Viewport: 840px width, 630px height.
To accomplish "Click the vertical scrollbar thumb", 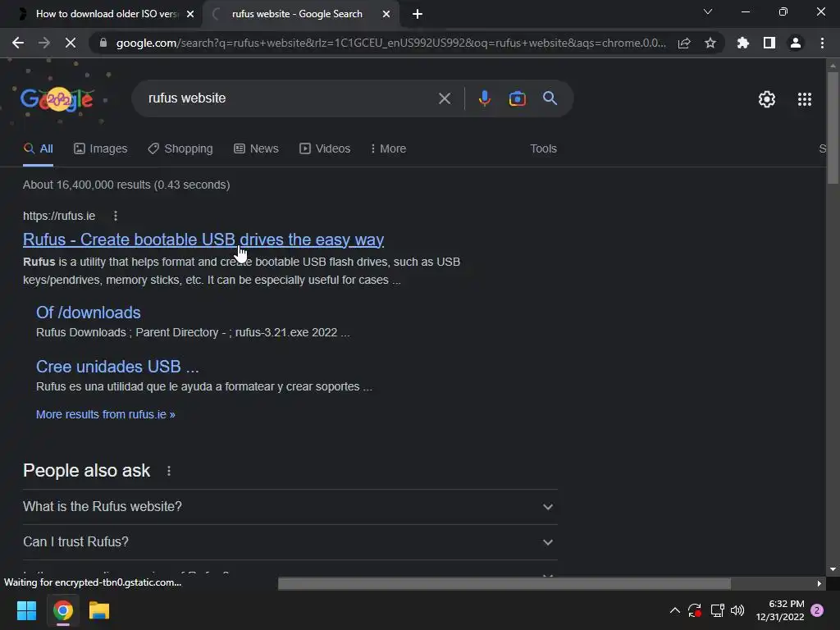I will pos(833,128).
